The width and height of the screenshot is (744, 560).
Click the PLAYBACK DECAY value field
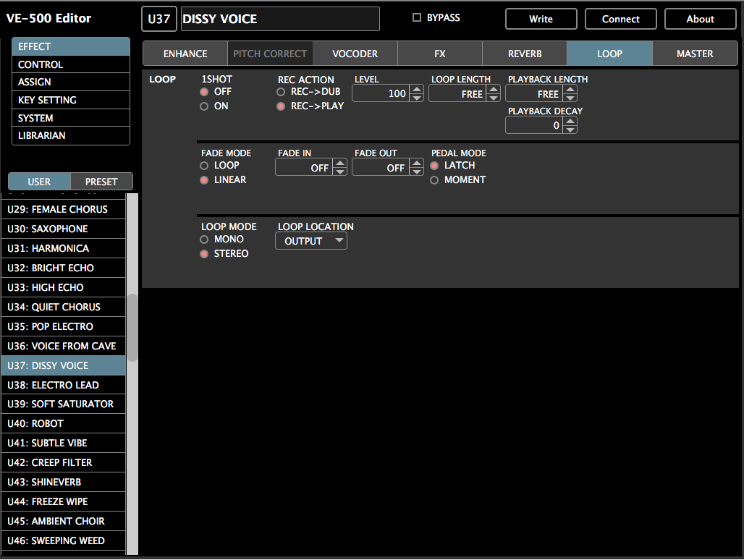click(535, 125)
